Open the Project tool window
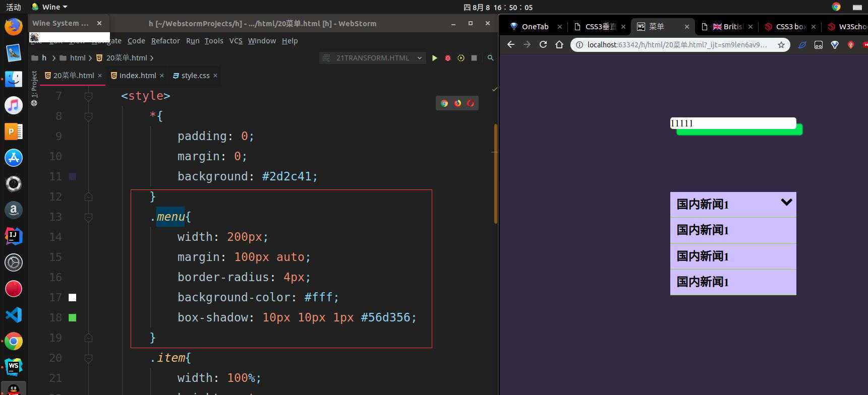868x395 pixels. pyautogui.click(x=34, y=89)
